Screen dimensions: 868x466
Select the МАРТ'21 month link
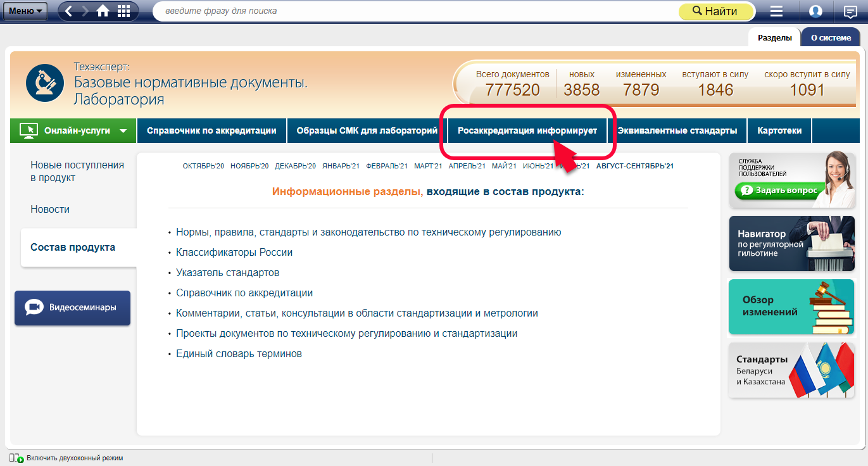(x=428, y=166)
